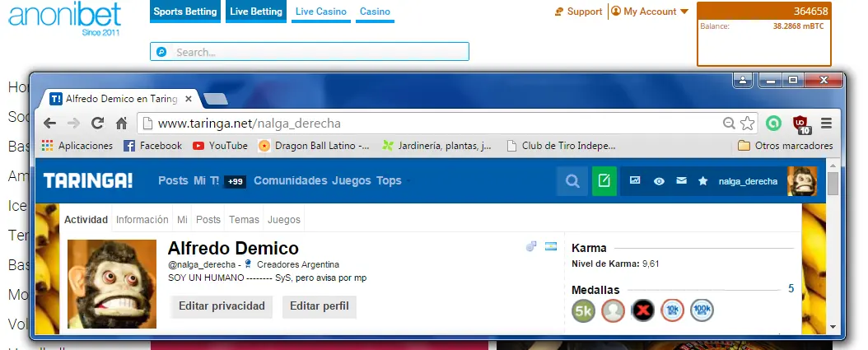Open a new Chrome tab
This screenshot has width=868, height=350.
(x=215, y=99)
